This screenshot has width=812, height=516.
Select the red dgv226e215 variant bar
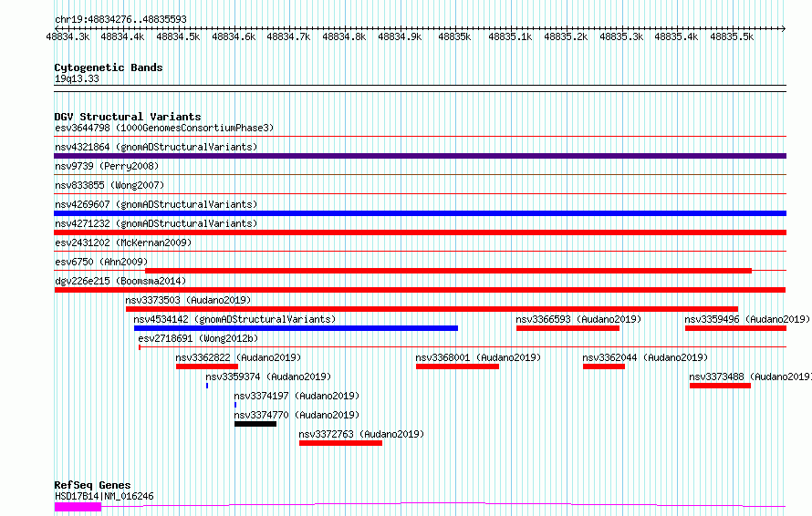coord(420,290)
